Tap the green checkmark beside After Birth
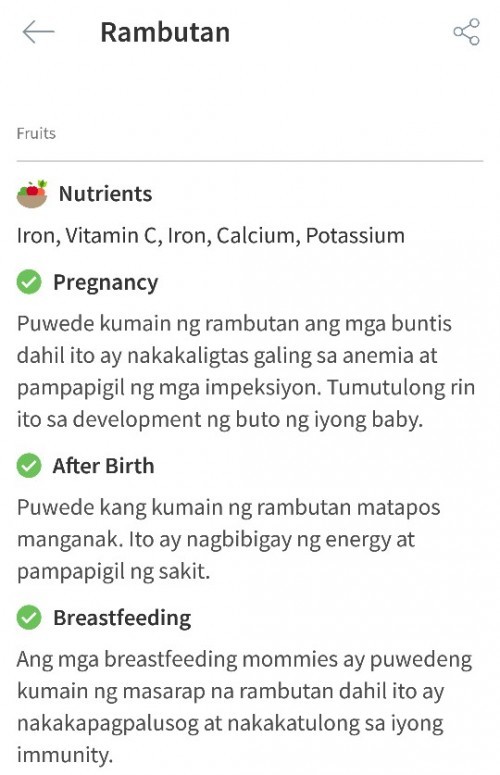The height and width of the screenshot is (775, 500). pos(29,466)
